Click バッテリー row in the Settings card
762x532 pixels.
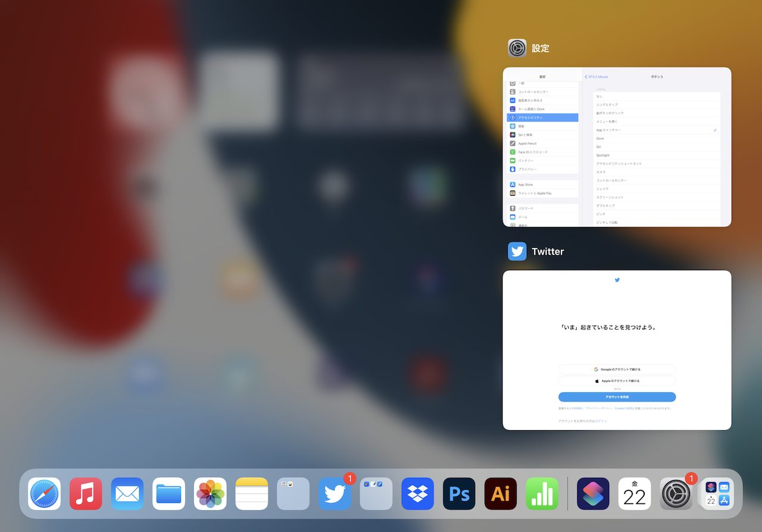[x=542, y=161]
